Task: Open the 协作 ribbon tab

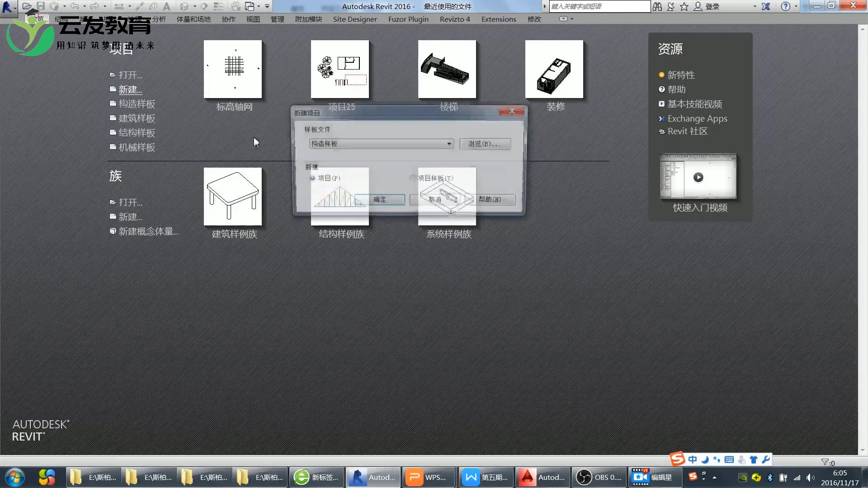Action: pos(229,19)
